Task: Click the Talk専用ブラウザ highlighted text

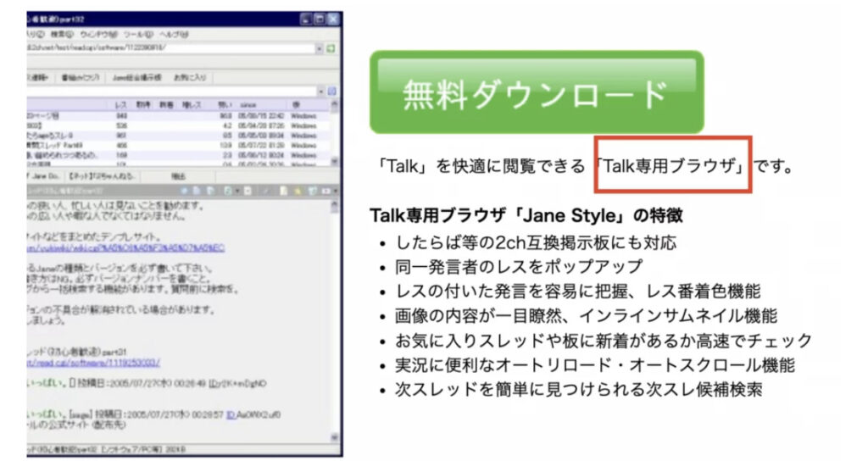Action: 673,164
